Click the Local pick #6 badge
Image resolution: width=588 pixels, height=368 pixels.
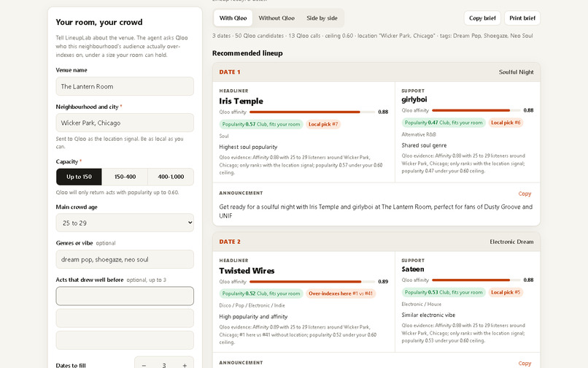[x=506, y=123]
